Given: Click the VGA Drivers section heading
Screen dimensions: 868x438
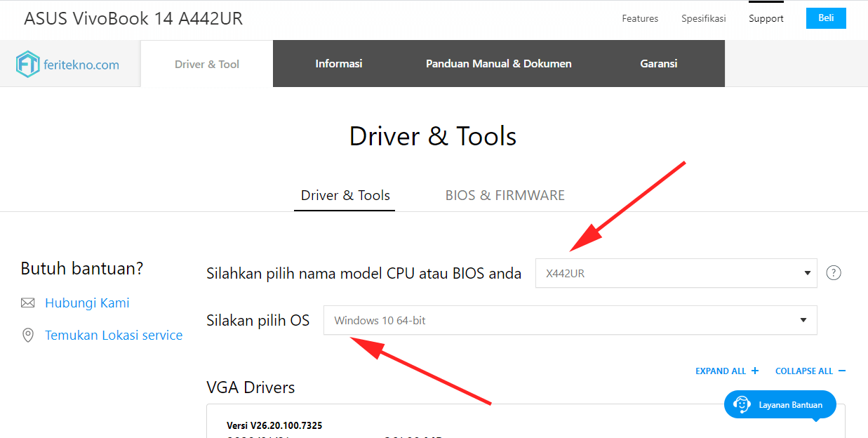Looking at the screenshot, I should [x=251, y=387].
